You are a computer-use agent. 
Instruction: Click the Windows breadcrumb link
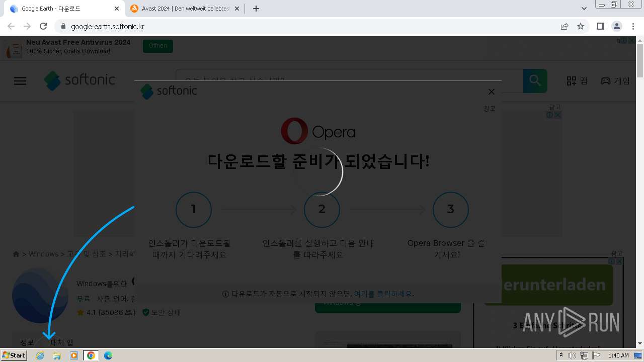coord(43,254)
